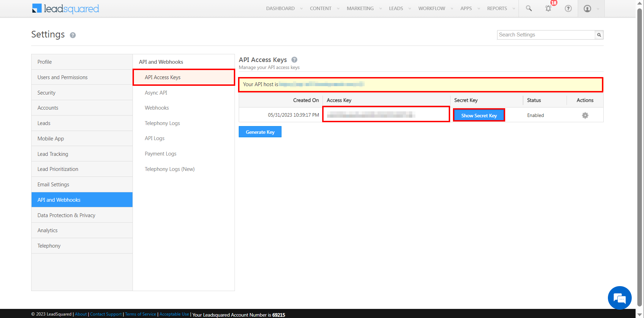
Task: Click the help icon beside API Access Keys
Action: (x=294, y=60)
